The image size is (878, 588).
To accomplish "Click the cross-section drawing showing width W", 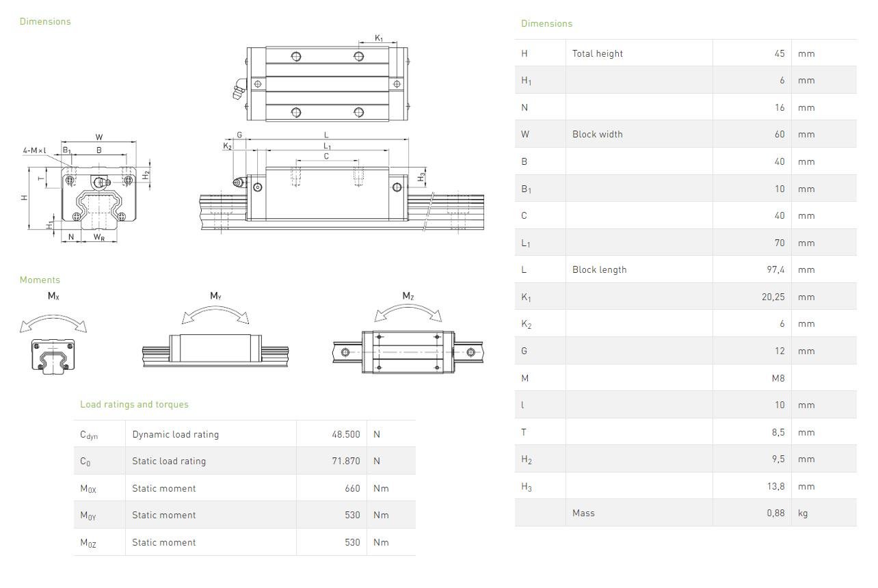I will [x=85, y=188].
